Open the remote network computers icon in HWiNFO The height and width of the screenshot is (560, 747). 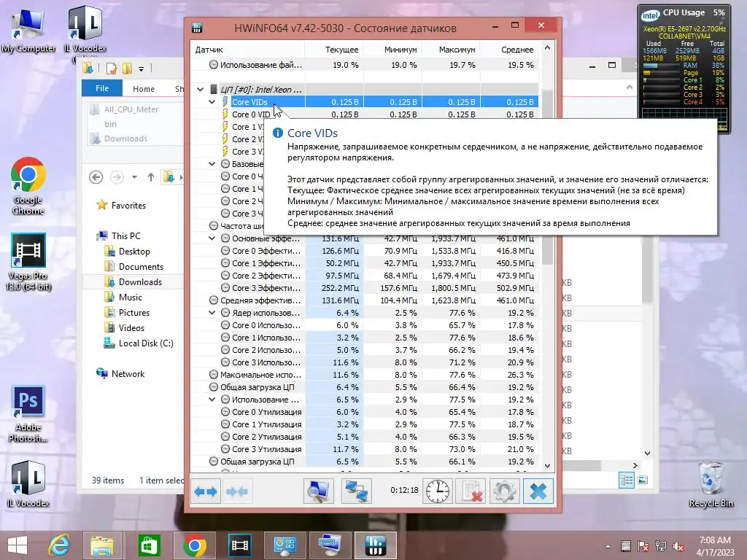click(x=356, y=491)
